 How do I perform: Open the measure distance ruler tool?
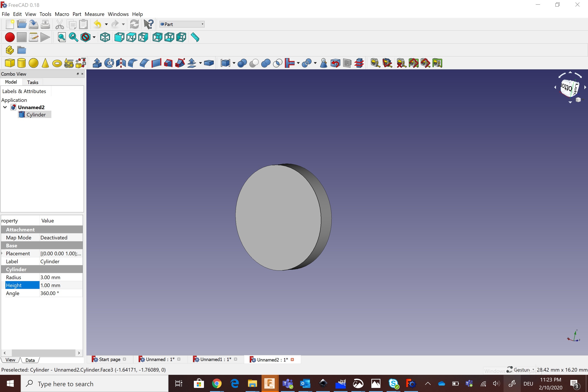point(195,37)
